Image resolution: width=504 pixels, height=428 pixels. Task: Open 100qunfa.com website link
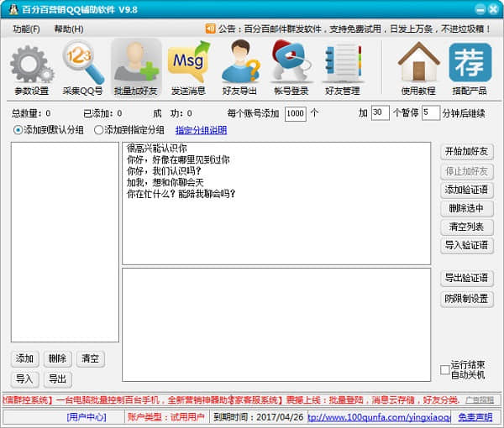point(380,417)
